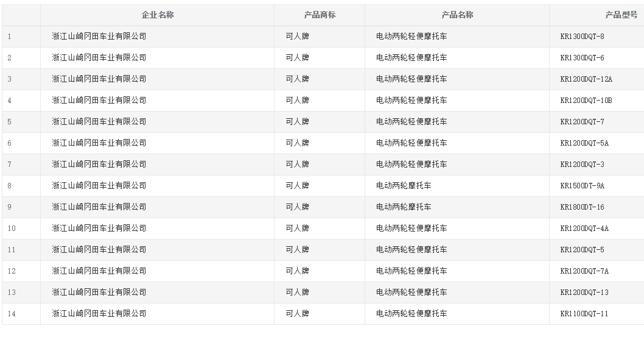Click row number 13 cell
Image resolution: width=644 pixels, height=337 pixels.
click(21, 293)
